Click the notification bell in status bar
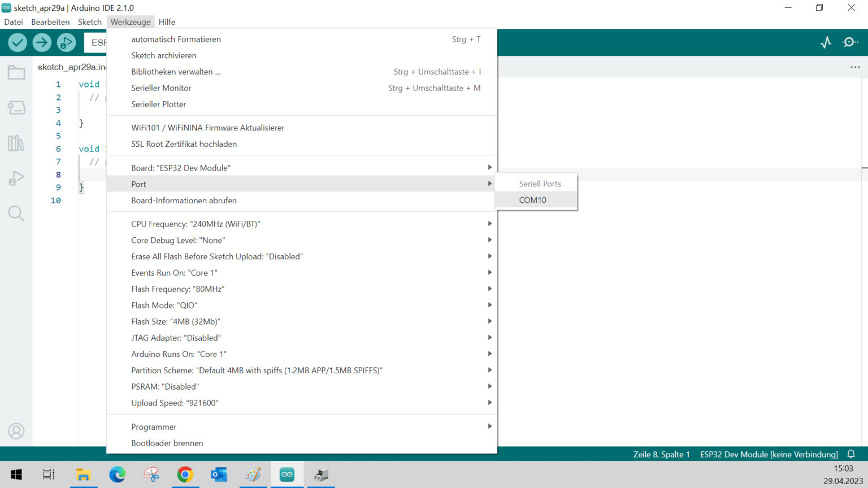The height and width of the screenshot is (488, 868). click(851, 454)
